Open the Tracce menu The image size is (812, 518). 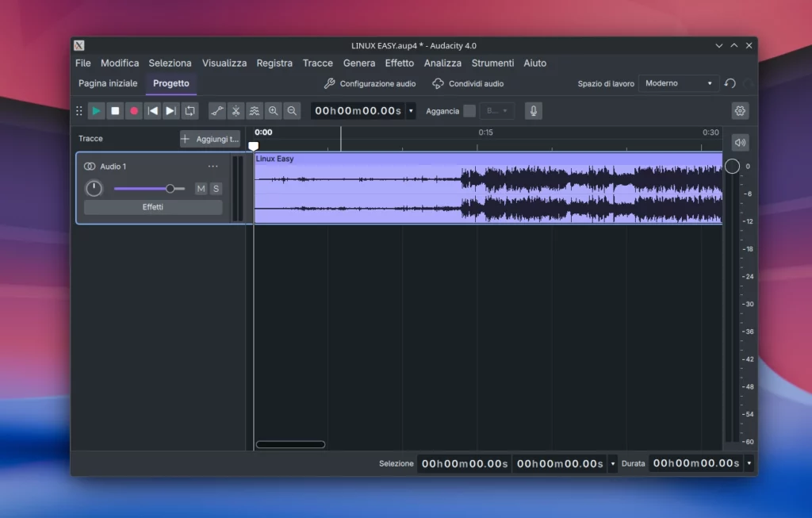click(317, 63)
